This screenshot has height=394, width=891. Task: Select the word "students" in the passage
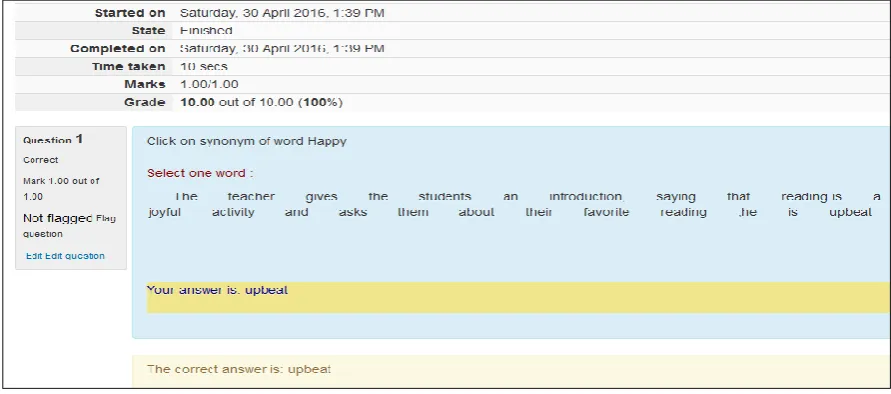click(445, 197)
